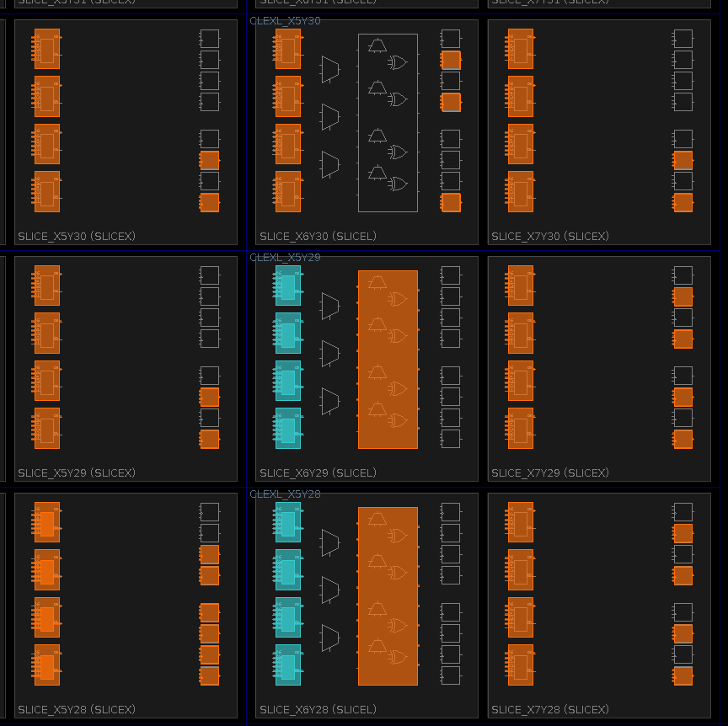Click the SLICE_X6Y30 (SLICEL) label
The height and width of the screenshot is (726, 728).
tap(318, 237)
